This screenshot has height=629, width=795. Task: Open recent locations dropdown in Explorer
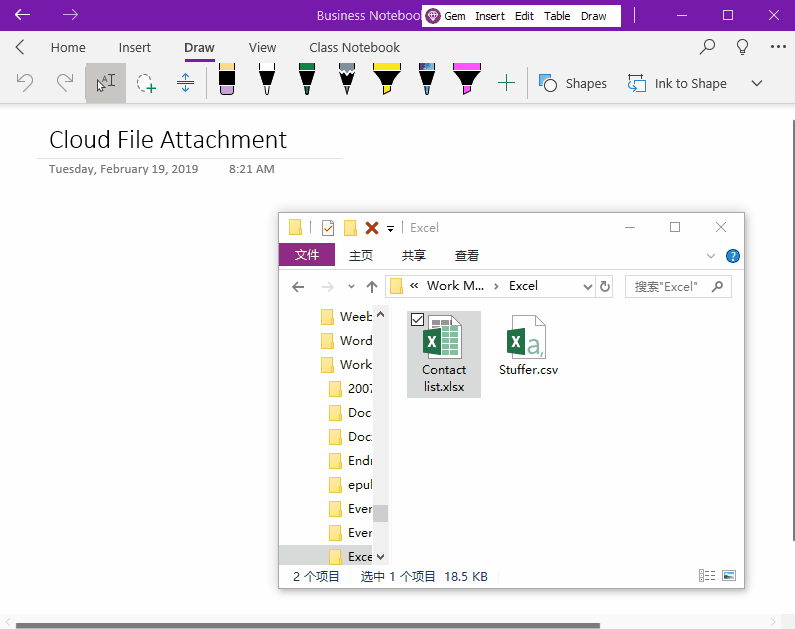point(351,287)
